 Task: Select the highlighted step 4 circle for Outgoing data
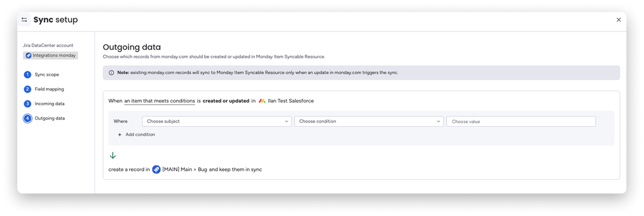[x=28, y=118]
